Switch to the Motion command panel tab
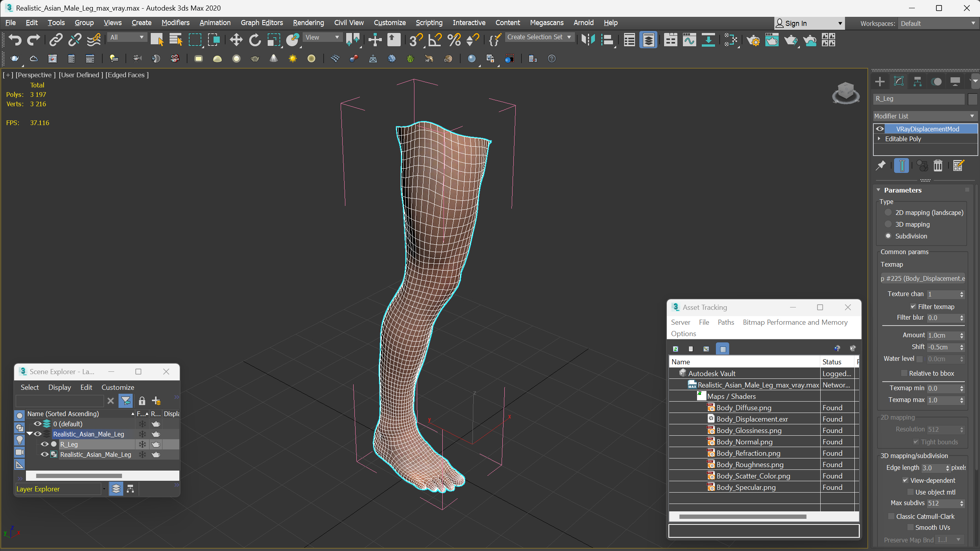The image size is (980, 551). (936, 82)
